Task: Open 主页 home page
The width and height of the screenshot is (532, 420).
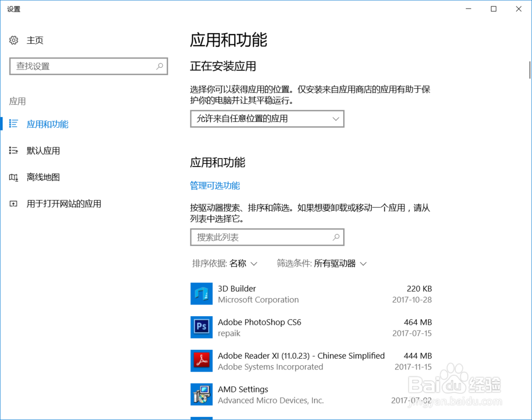Action: pyautogui.click(x=35, y=40)
